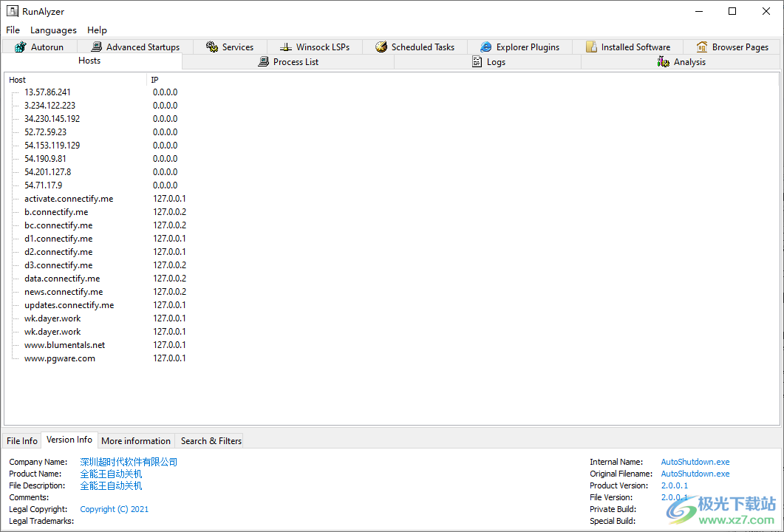Click the Winsock LSPs network icon
Screen dimensions: 784x532
286,47
